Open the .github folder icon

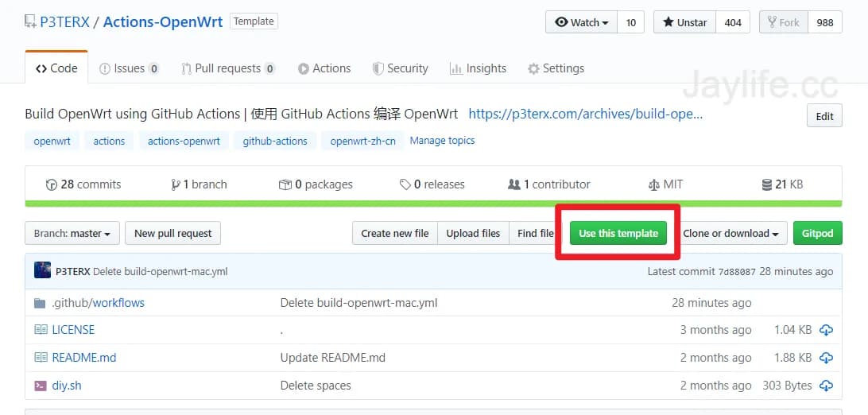coord(41,303)
